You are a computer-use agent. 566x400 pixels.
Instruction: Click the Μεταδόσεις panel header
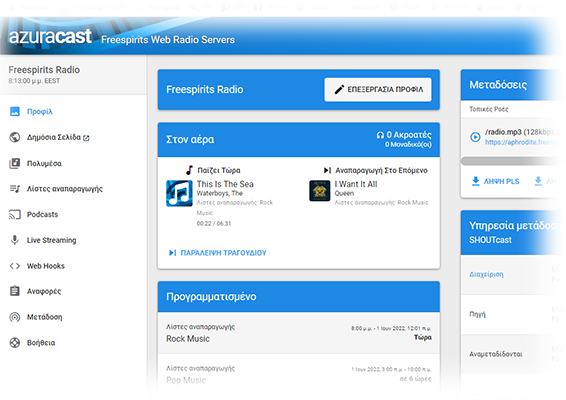click(513, 85)
